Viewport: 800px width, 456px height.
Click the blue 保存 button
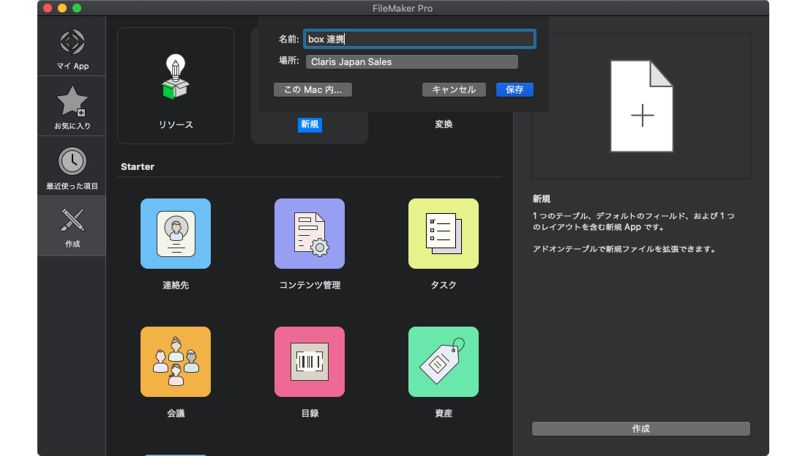(514, 90)
